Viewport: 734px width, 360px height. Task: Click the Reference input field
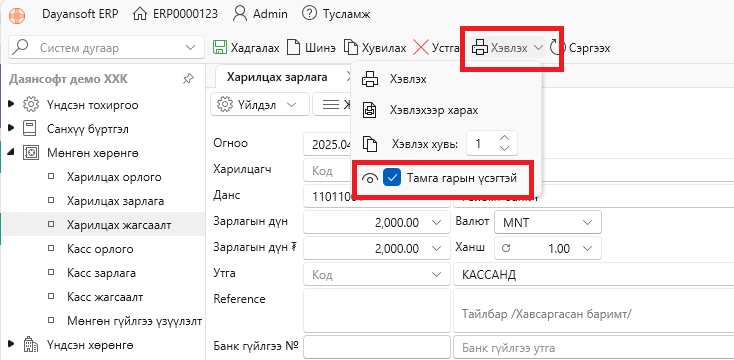click(377, 310)
